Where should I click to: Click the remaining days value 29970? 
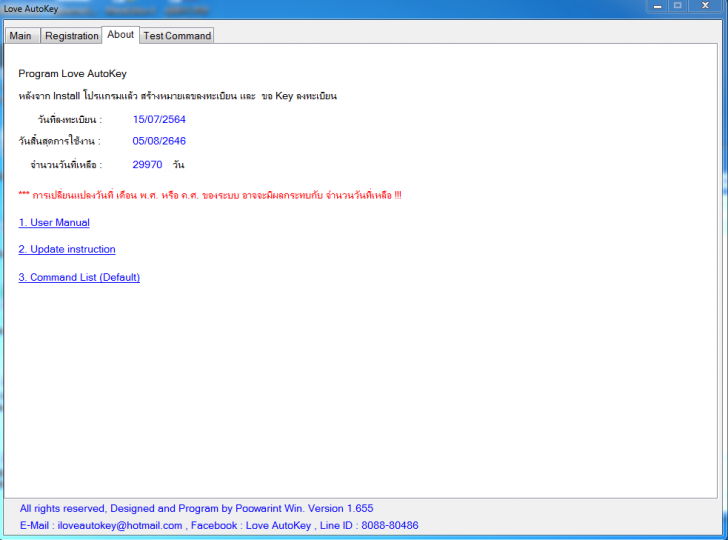(x=147, y=165)
